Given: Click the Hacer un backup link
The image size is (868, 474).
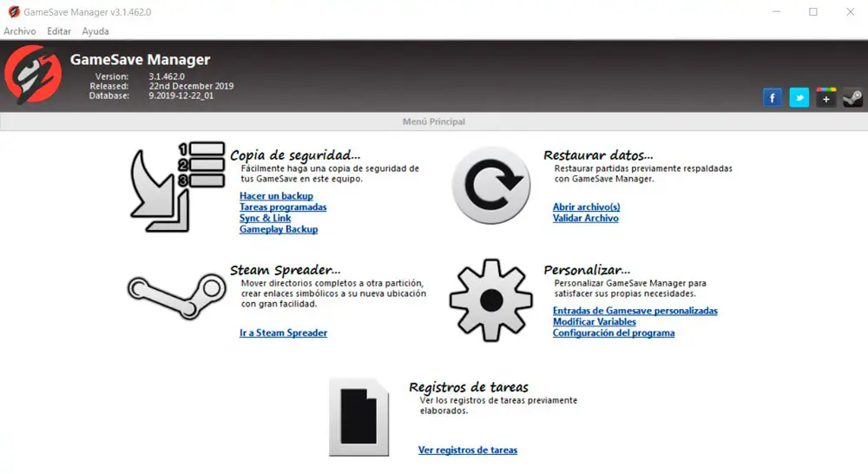Looking at the screenshot, I should coord(276,196).
